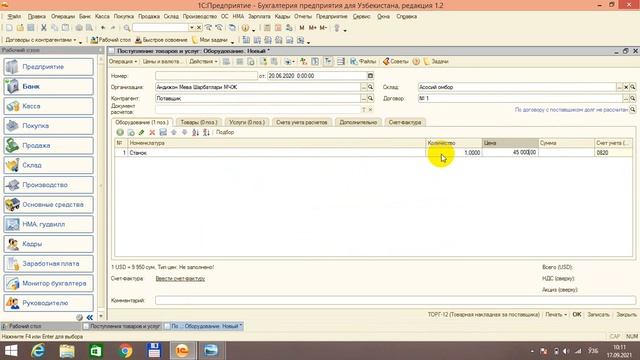
Task: Open the Склад section
Action: click(x=49, y=165)
